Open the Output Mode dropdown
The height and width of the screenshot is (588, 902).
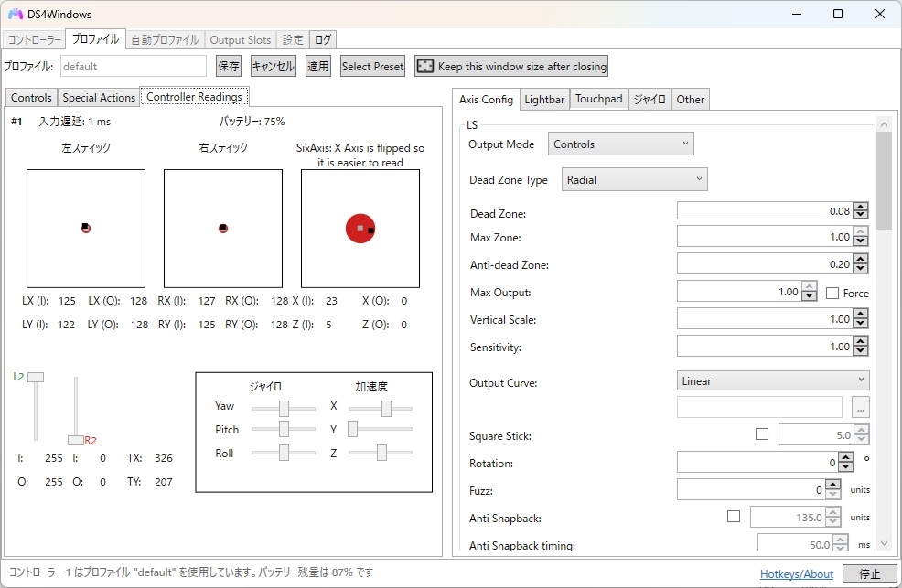pos(621,144)
